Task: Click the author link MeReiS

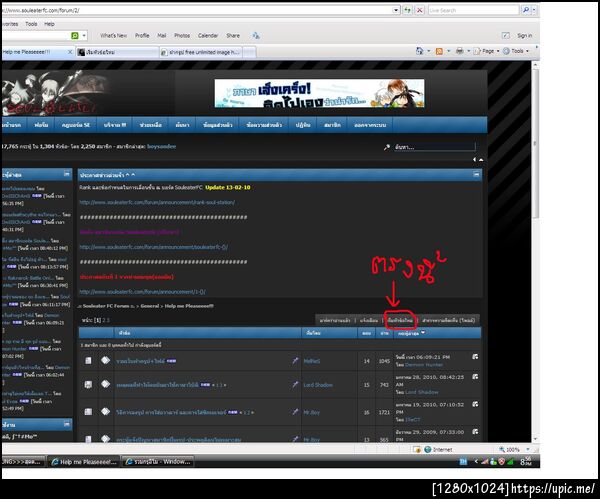Action: pyautogui.click(x=311, y=361)
